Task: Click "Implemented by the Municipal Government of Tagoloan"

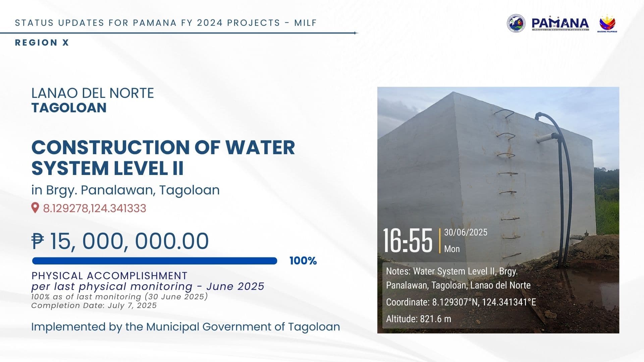Action: pyautogui.click(x=185, y=326)
